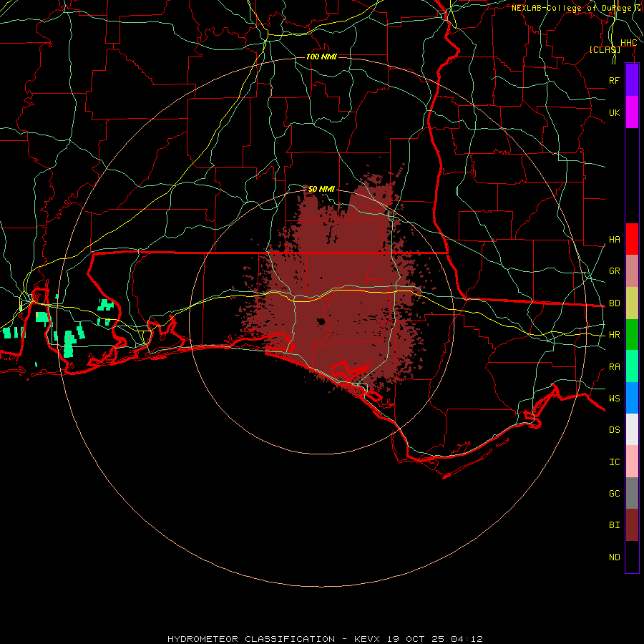This screenshot has width=644, height=644.
Task: Click the DS white legend swatch
Action: 632,429
